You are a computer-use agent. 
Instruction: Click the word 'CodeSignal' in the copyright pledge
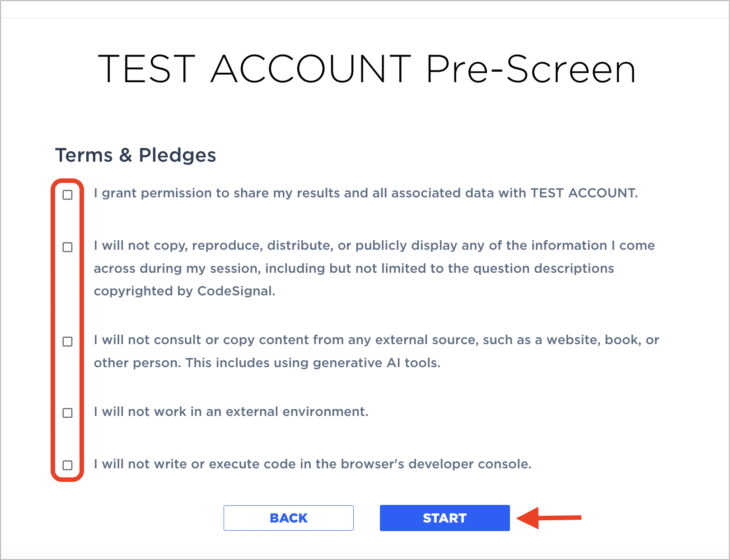(x=234, y=291)
